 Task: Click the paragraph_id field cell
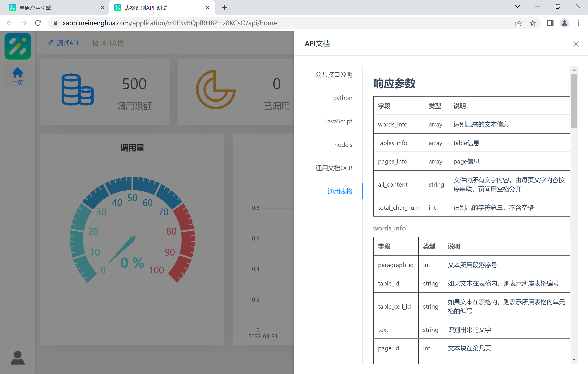(396, 265)
